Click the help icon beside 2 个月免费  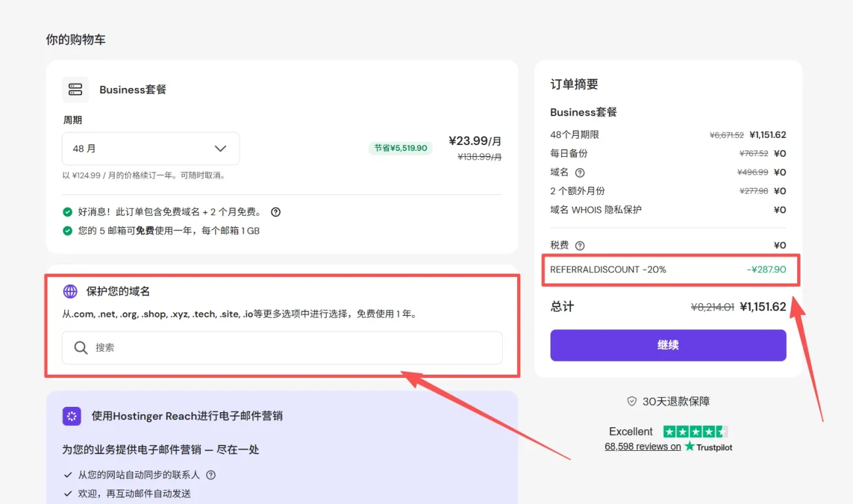click(x=276, y=212)
